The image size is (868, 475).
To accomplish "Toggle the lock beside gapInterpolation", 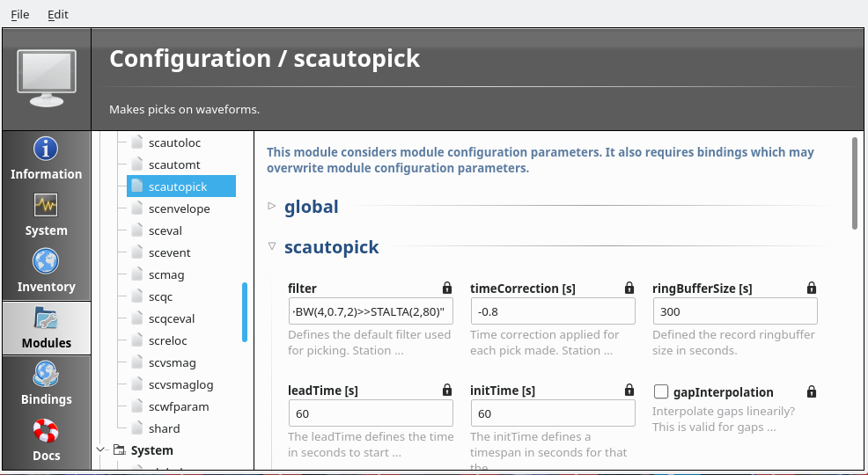I will 811,391.
